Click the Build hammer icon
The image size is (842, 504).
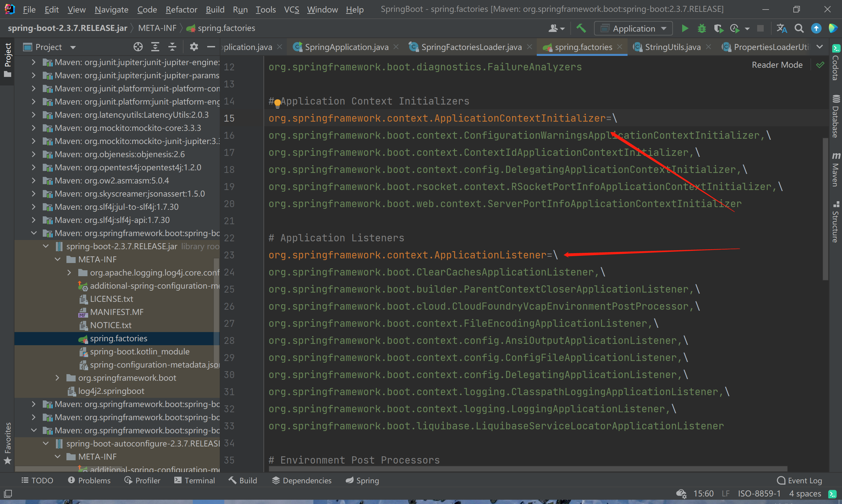581,28
